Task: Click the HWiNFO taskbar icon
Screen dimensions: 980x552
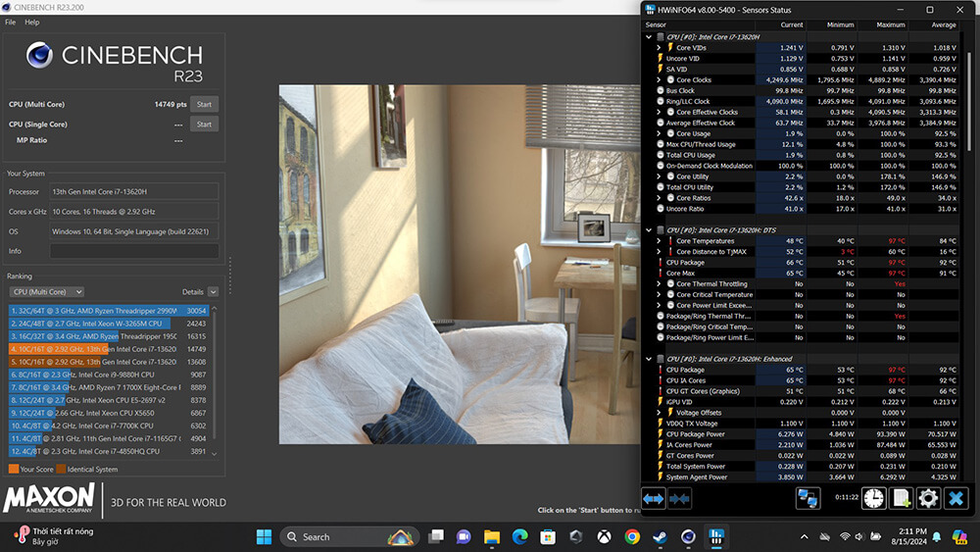Action: tap(716, 537)
